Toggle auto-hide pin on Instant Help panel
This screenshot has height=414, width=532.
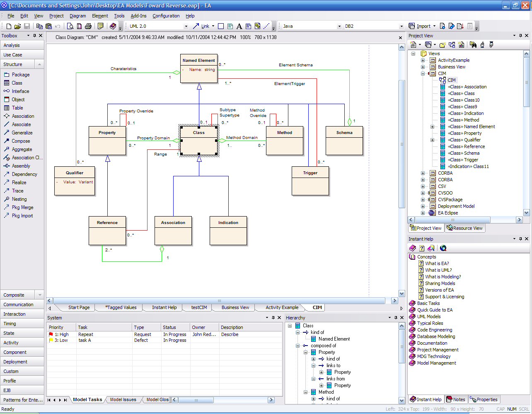click(520, 239)
